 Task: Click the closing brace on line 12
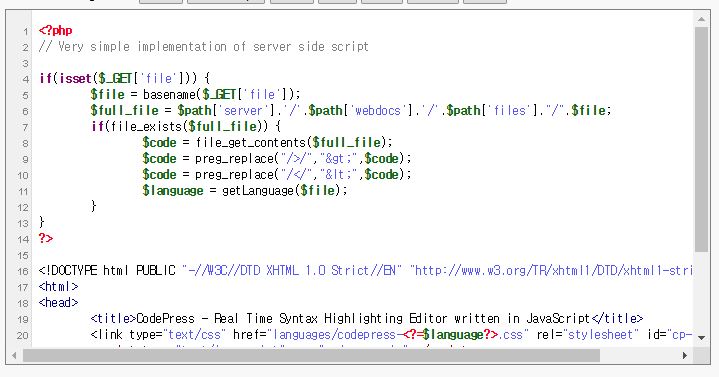click(x=94, y=206)
